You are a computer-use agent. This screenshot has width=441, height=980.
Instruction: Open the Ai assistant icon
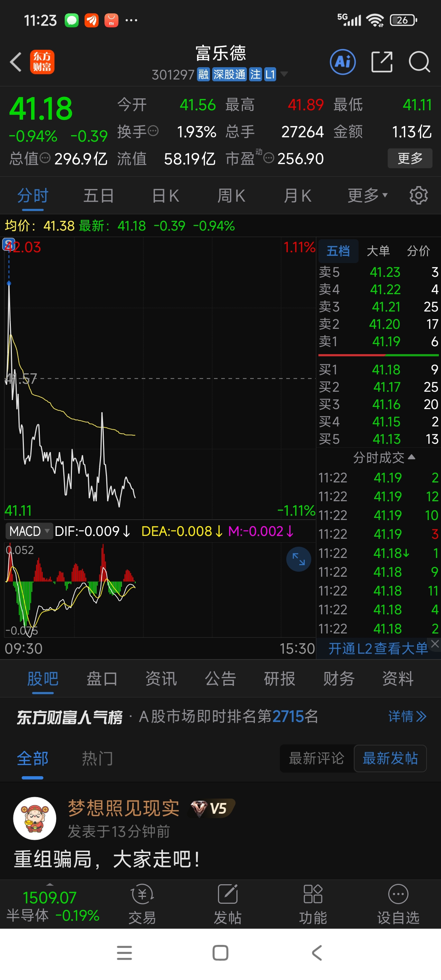tap(343, 62)
